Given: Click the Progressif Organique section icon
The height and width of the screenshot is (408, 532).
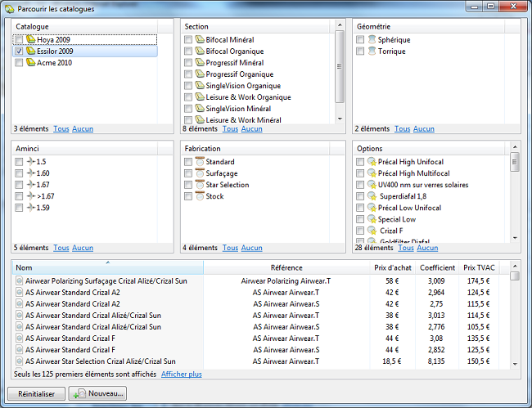Looking at the screenshot, I should (x=200, y=74).
